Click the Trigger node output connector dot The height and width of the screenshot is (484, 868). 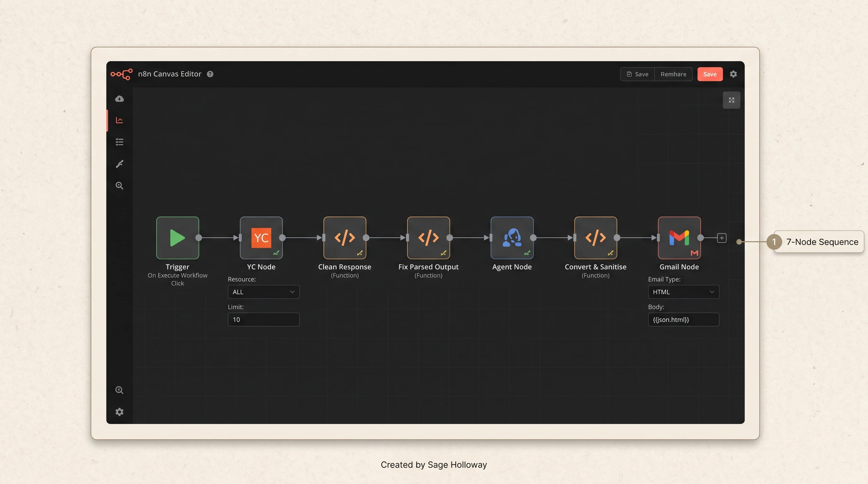[x=199, y=238]
